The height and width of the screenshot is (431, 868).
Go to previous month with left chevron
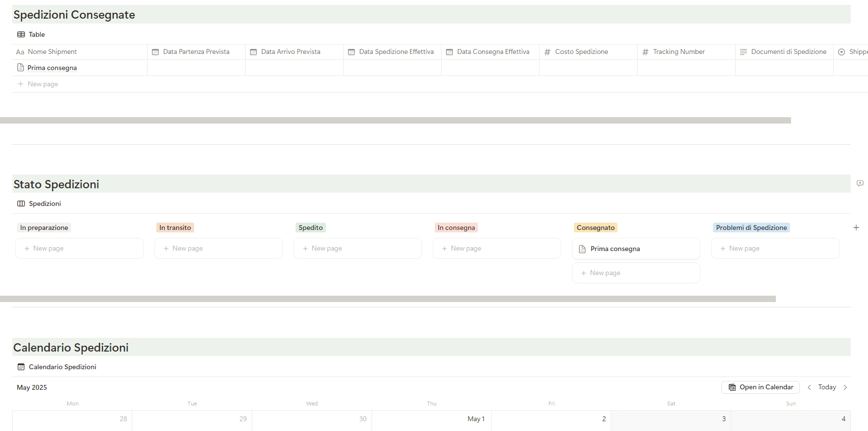pyautogui.click(x=809, y=387)
